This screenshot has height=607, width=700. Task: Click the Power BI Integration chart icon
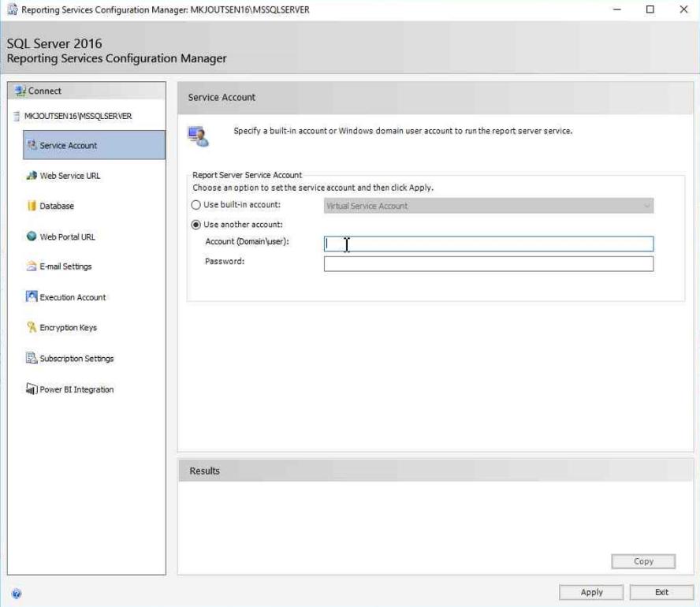tap(32, 389)
